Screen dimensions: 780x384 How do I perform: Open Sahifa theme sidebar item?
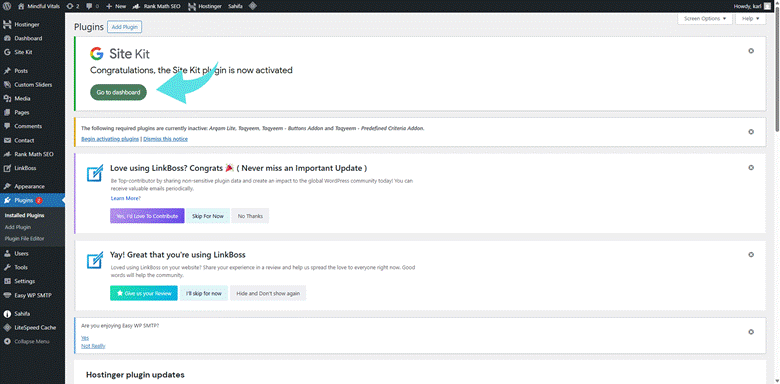32,314
